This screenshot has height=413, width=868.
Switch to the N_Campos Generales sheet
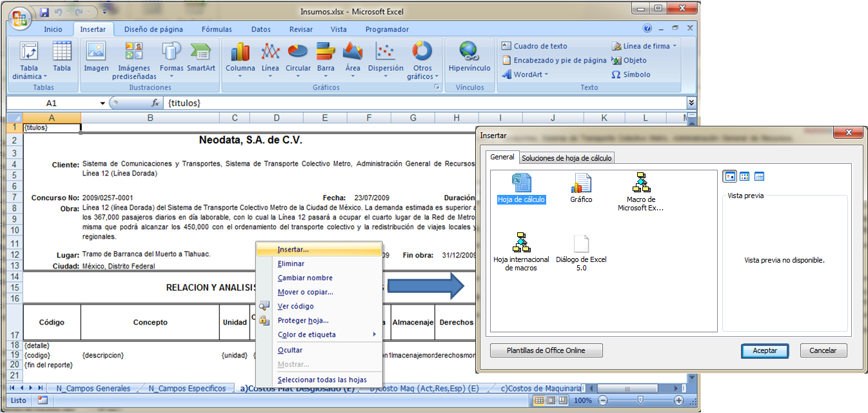93,388
